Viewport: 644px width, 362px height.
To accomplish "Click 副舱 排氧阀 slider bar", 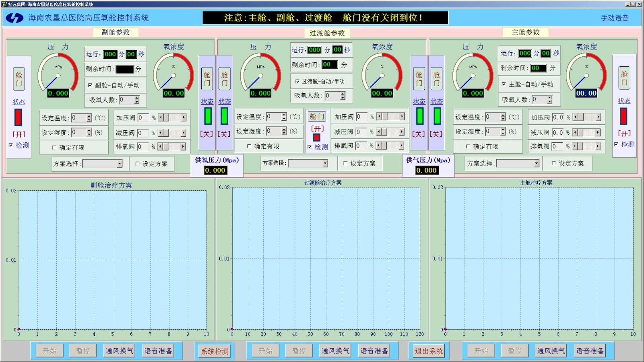I will (x=171, y=147).
